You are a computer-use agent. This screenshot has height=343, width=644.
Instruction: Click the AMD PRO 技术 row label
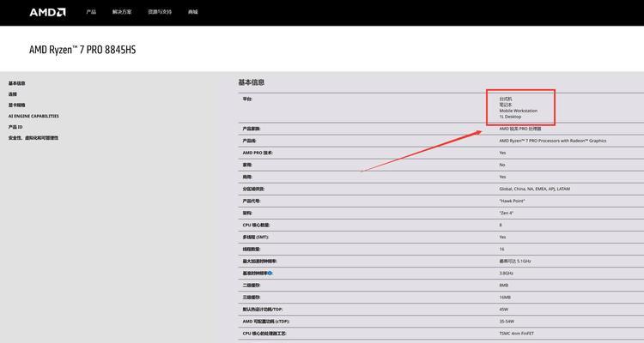[258, 153]
